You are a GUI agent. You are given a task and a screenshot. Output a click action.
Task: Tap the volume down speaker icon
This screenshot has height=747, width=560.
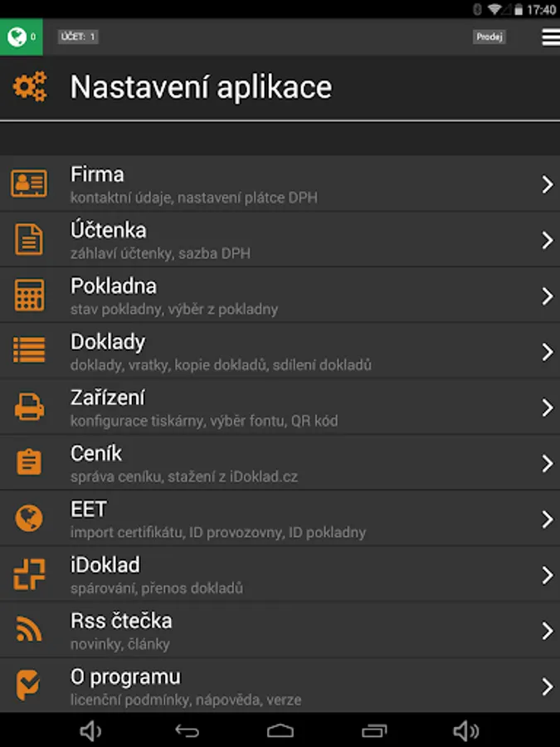click(x=90, y=730)
